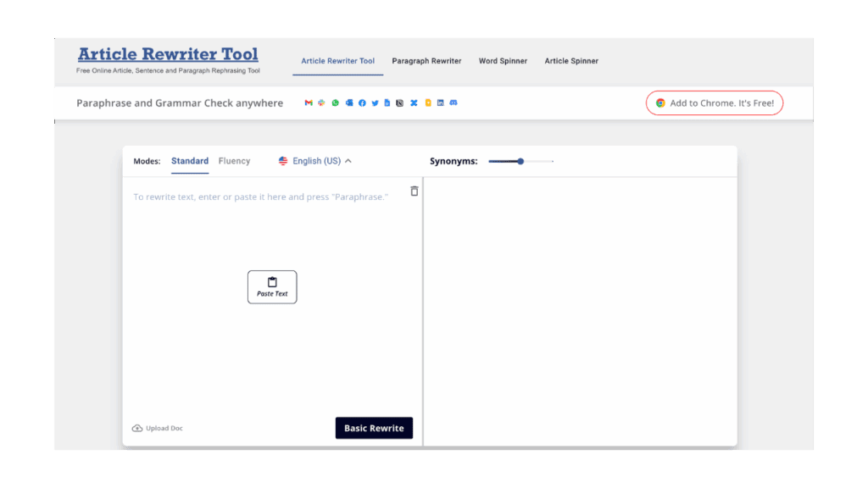Click the Google Docs icon
The height and width of the screenshot is (488, 868).
point(387,103)
